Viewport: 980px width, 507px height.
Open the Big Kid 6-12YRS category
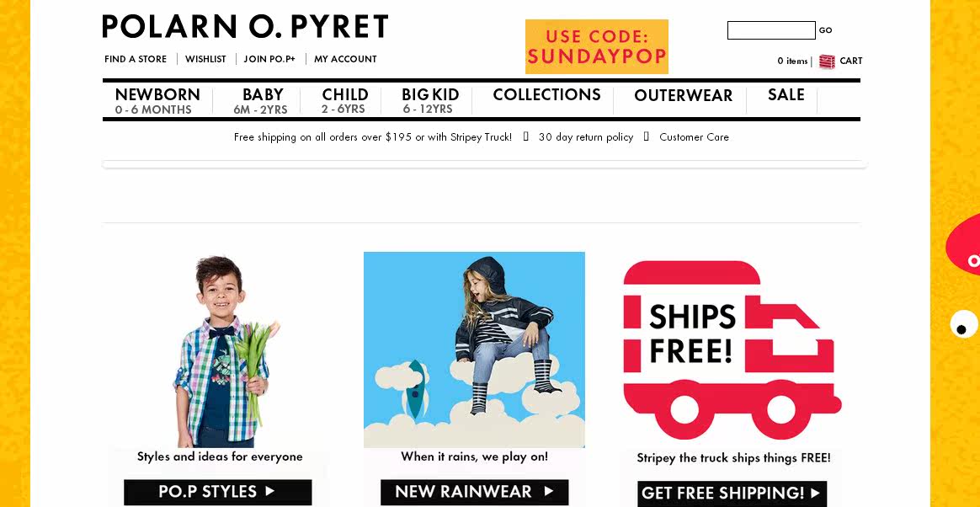pyautogui.click(x=429, y=101)
